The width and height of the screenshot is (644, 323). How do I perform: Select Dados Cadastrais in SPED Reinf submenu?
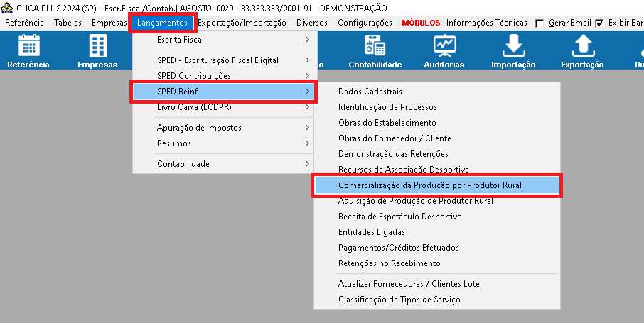(x=436, y=92)
